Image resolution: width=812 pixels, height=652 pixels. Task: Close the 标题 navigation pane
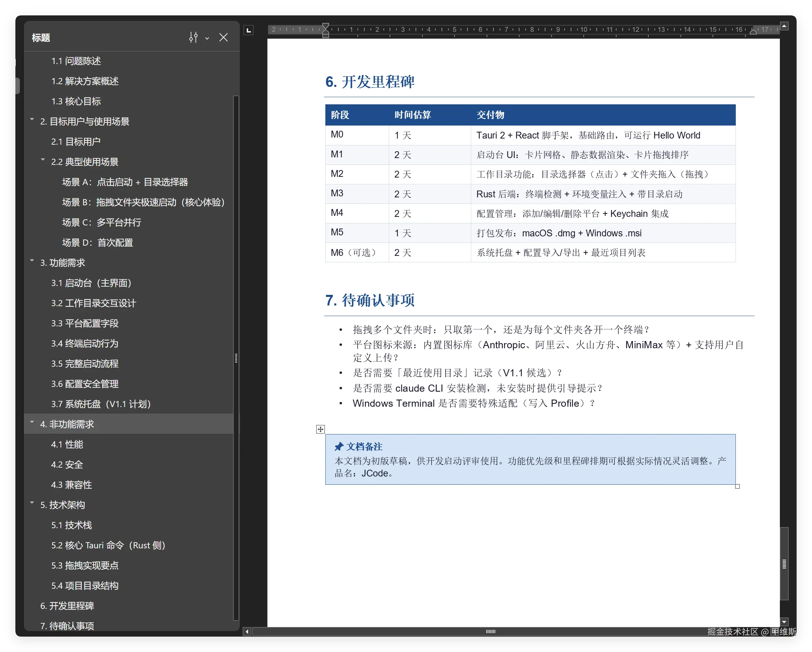224,37
